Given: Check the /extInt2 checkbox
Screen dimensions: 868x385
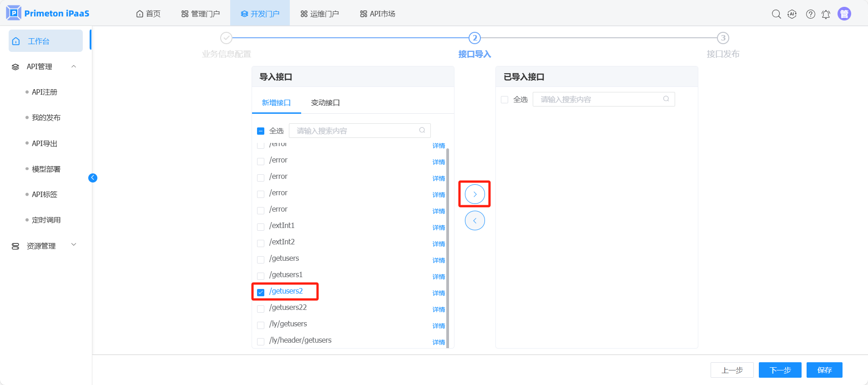Looking at the screenshot, I should click(261, 243).
